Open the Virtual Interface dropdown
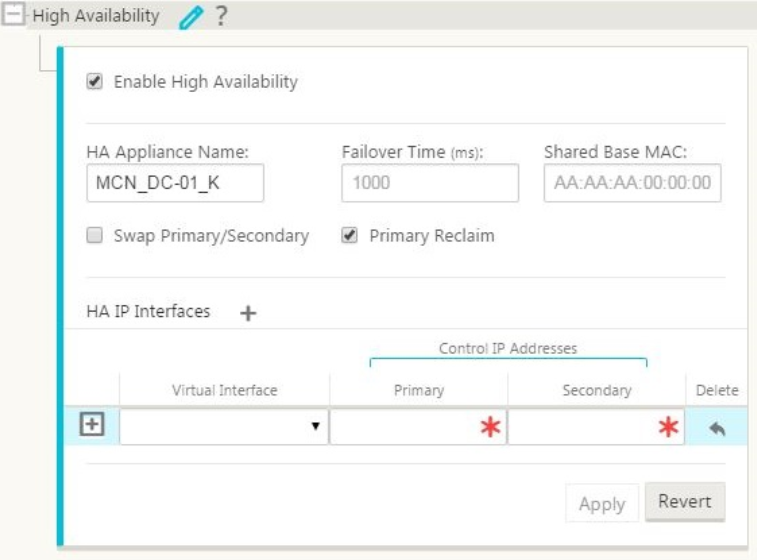 [x=224, y=426]
